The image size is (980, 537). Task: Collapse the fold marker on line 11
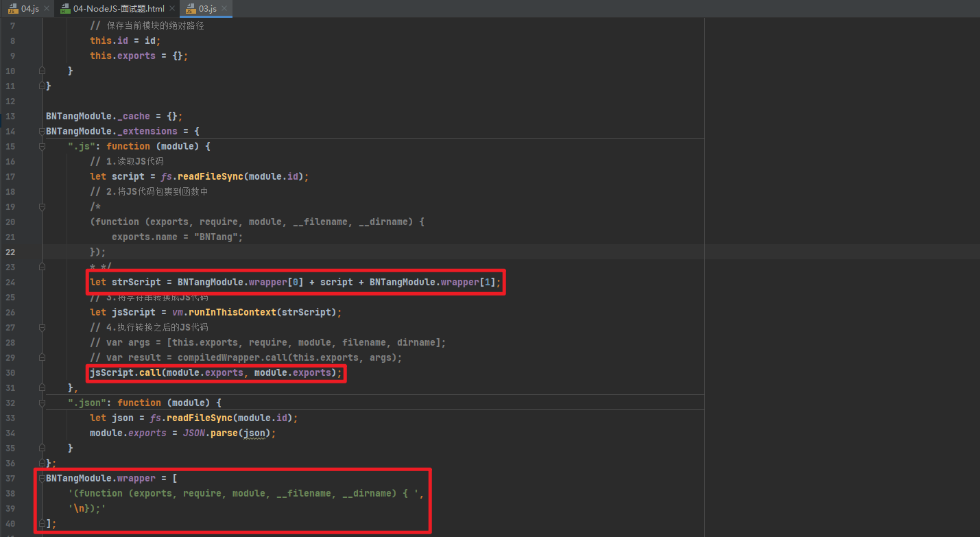[x=42, y=86]
